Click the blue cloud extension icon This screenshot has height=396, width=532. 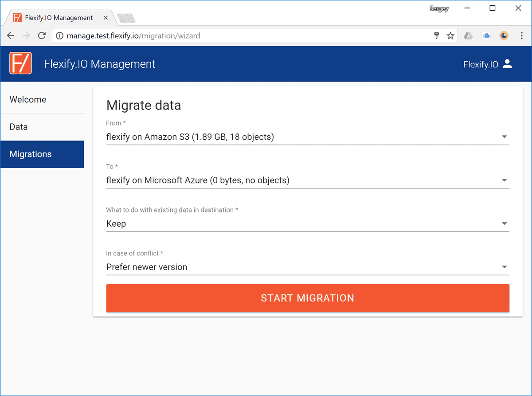(486, 35)
